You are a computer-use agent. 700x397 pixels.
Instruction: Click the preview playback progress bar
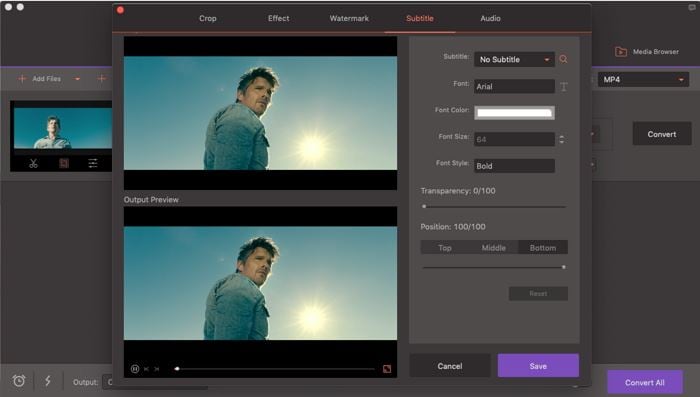275,369
